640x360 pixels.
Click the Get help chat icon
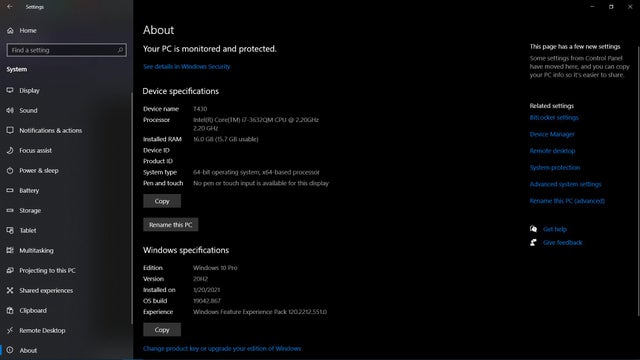tap(533, 229)
